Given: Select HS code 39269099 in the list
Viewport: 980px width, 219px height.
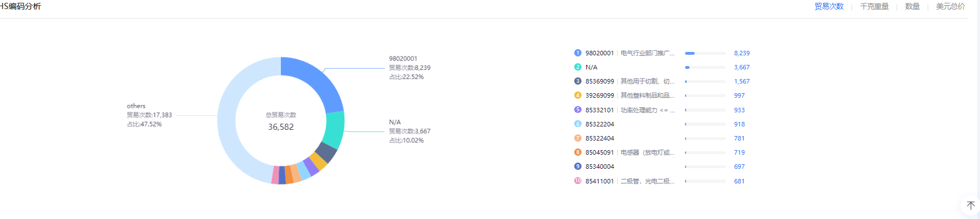Looking at the screenshot, I should pos(600,95).
